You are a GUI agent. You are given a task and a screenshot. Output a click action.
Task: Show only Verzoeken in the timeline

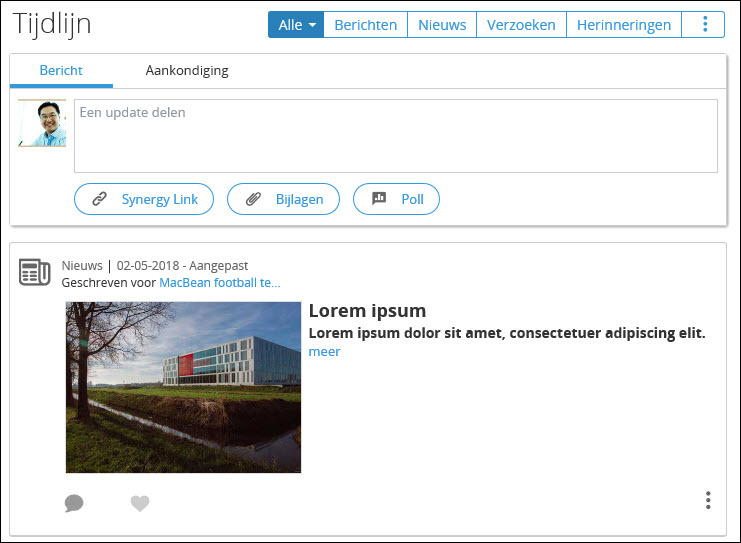coord(521,25)
